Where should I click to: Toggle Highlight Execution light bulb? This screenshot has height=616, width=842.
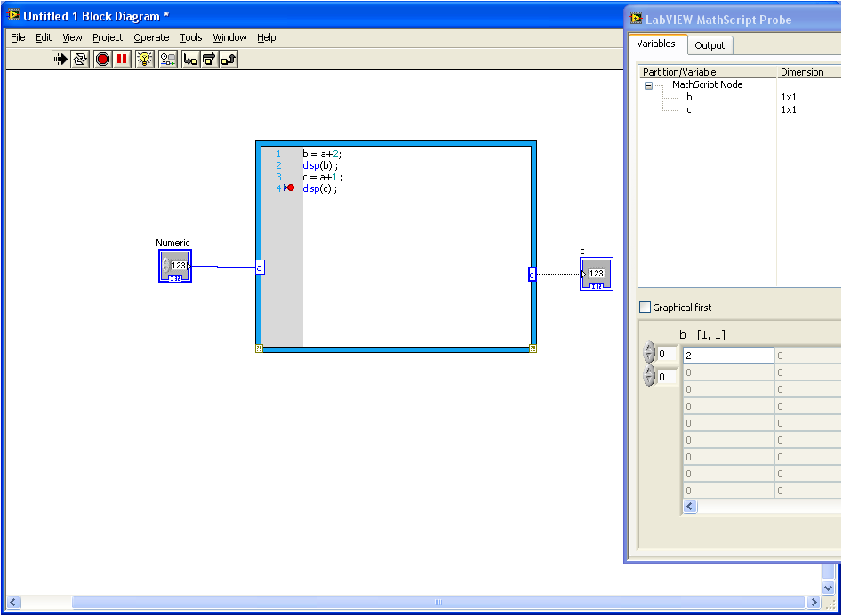145,60
